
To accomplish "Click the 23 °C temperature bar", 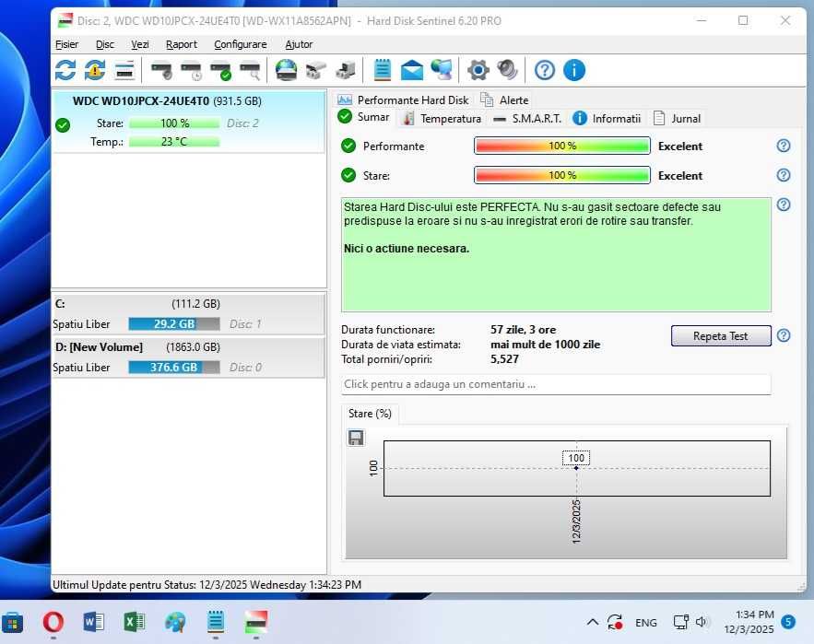I will pyautogui.click(x=174, y=142).
